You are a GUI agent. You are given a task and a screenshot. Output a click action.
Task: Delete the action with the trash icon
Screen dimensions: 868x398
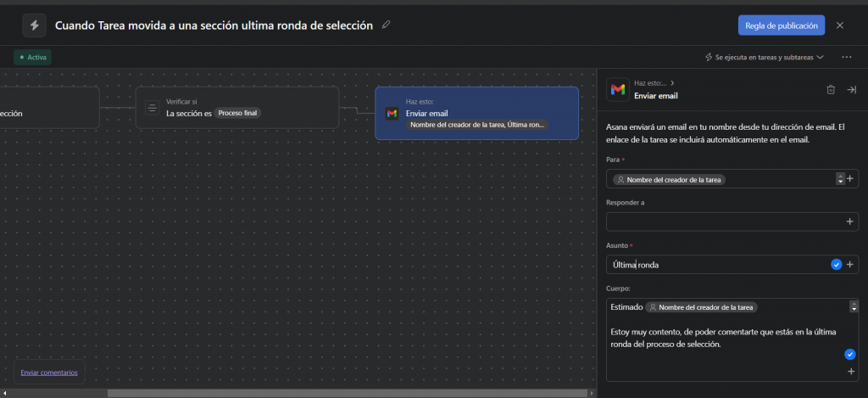click(x=831, y=89)
